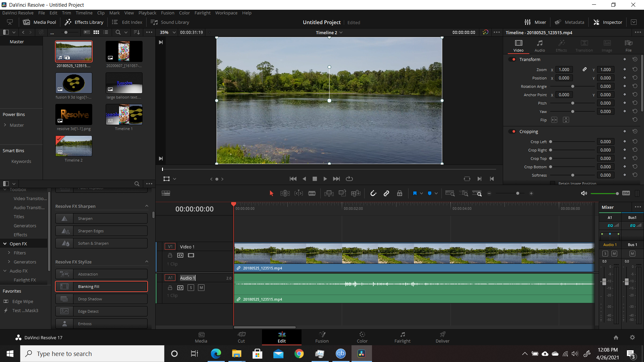Image resolution: width=644 pixels, height=362 pixels.
Task: Open the Timeline 2 name dropdown
Action: pos(329,33)
